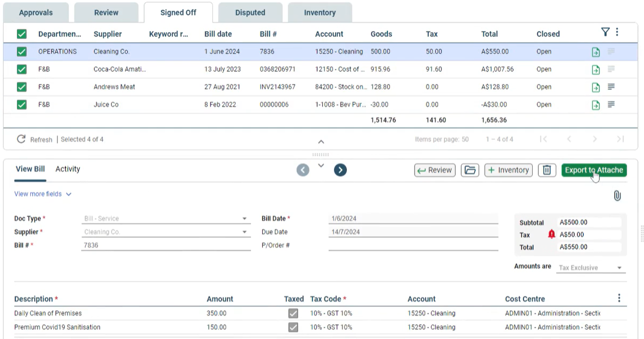Open the table header kebab menu
Screen dimensions: 644x339
[617, 32]
